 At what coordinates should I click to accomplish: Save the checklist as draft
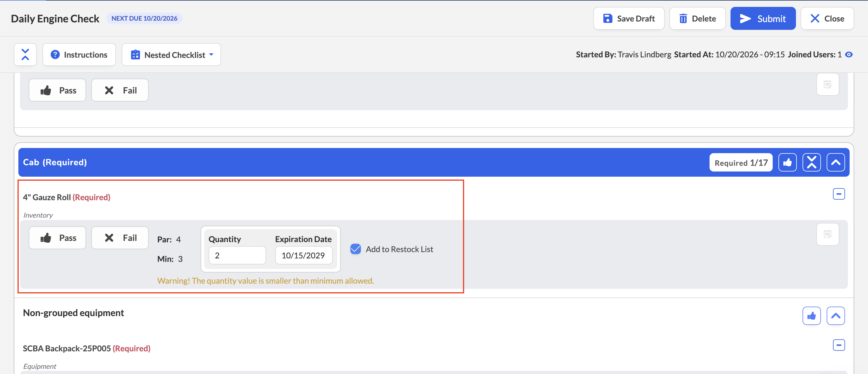(x=629, y=19)
